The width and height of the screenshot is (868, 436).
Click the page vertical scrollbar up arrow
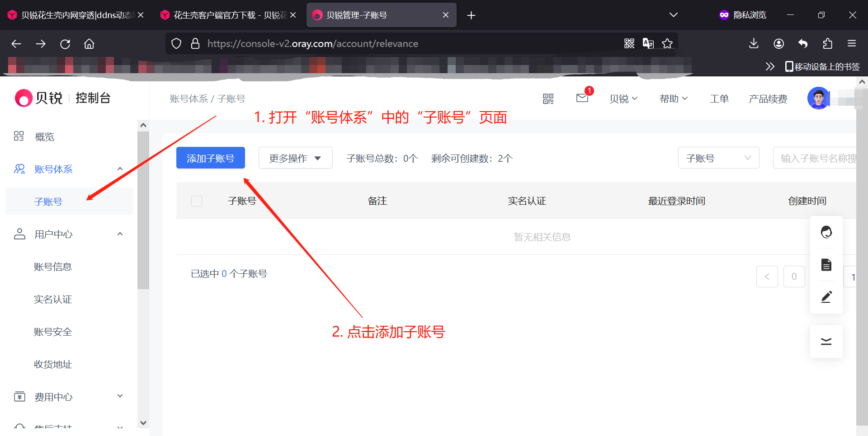pos(862,82)
